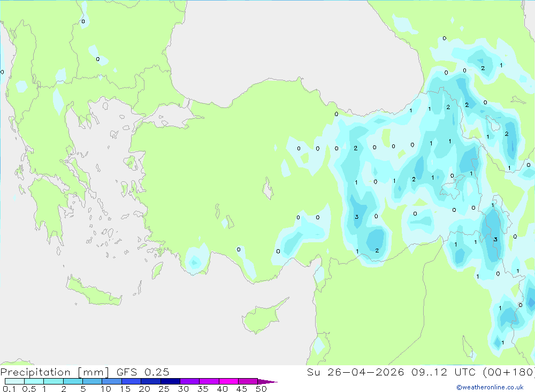Click the legend label '20'
This screenshot has height=392, width=535.
pyautogui.click(x=144, y=389)
